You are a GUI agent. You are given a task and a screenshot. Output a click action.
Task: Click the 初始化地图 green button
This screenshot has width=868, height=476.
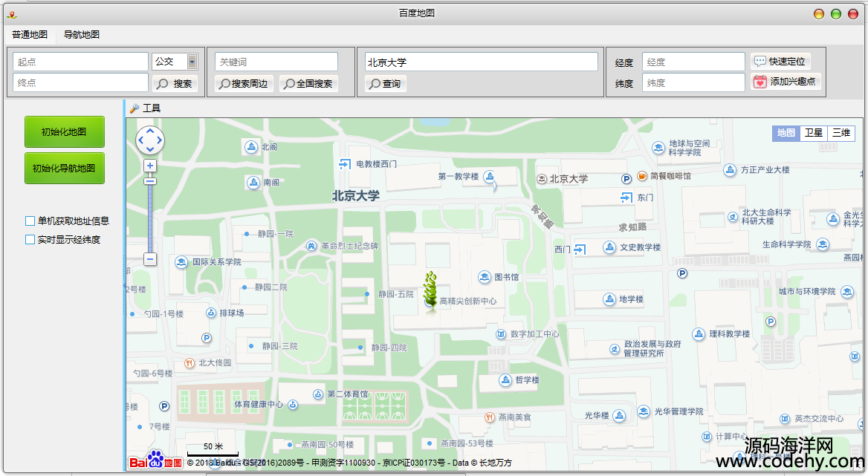pyautogui.click(x=64, y=131)
